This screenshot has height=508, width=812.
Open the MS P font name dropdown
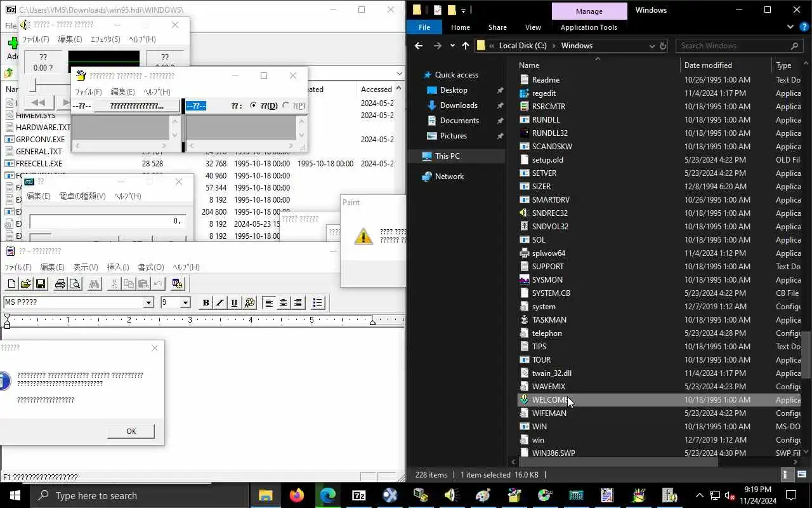click(x=148, y=303)
